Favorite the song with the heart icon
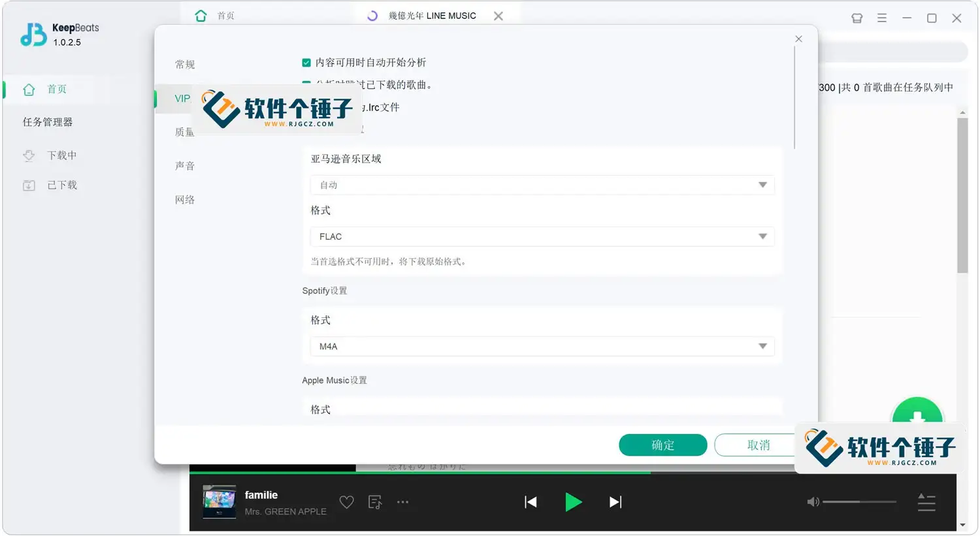Image resolution: width=980 pixels, height=536 pixels. tap(346, 501)
